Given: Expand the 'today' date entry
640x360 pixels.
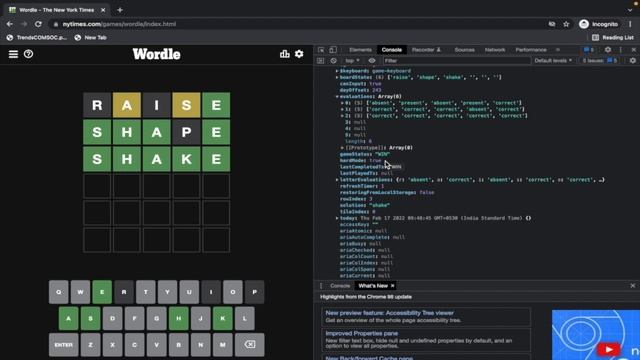Looking at the screenshot, I should click(x=337, y=218).
